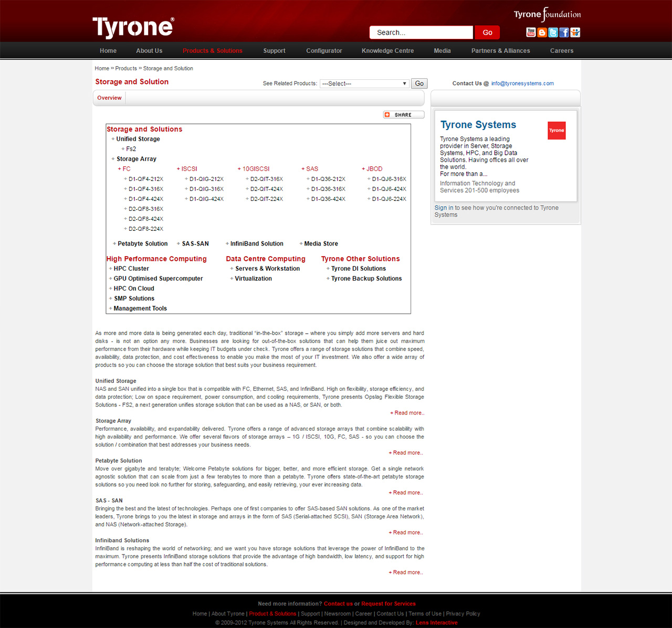Open the Configurator menu item
This screenshot has width=672, height=628.
point(324,51)
